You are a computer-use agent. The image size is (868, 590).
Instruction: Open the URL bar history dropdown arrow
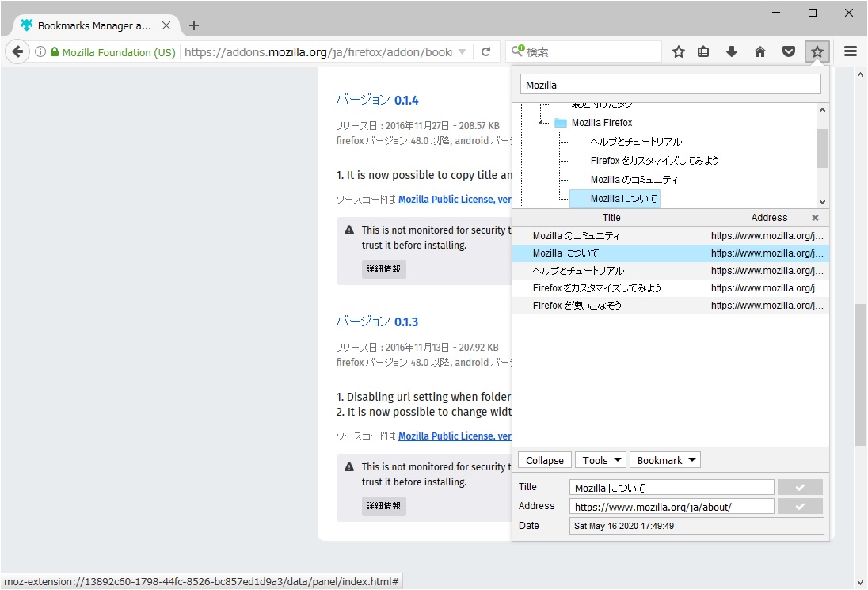pos(463,52)
